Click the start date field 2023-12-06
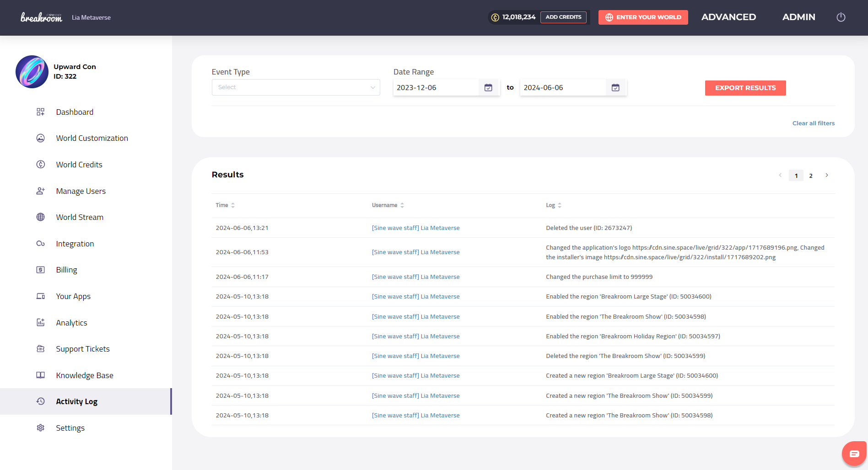The image size is (868, 470). pos(436,87)
